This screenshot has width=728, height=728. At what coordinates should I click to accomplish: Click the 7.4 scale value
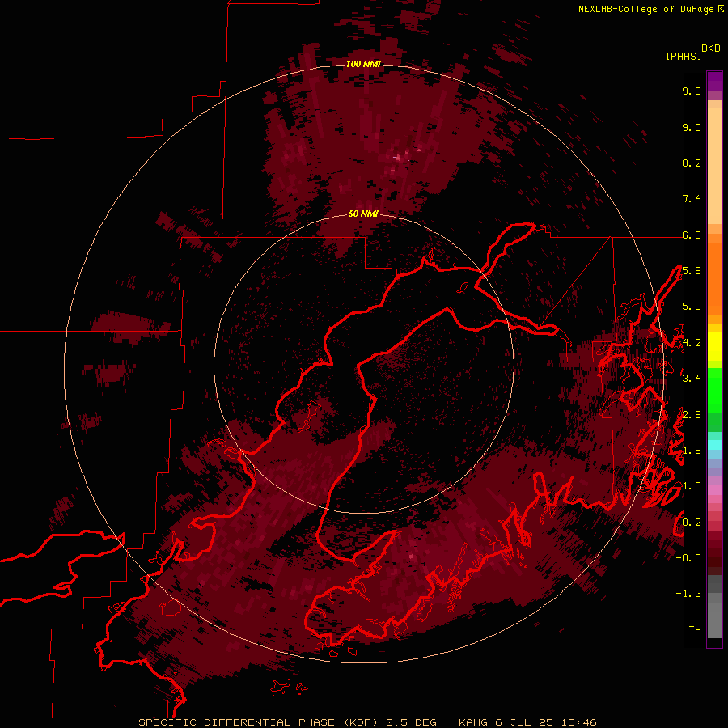692,199
